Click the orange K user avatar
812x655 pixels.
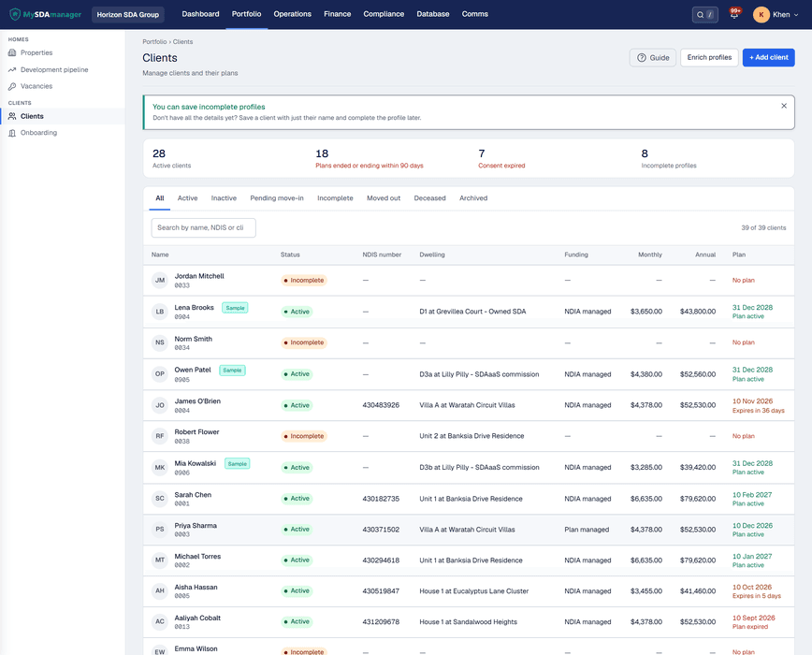click(x=761, y=14)
